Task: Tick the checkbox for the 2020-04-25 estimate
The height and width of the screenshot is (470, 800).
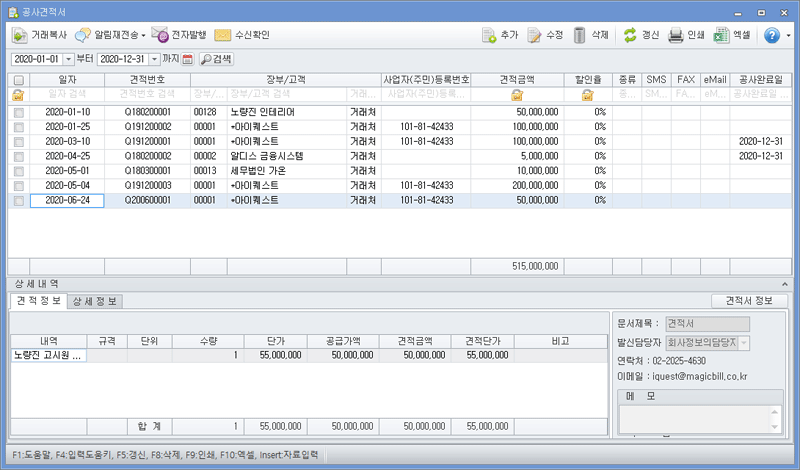Action: click(18, 157)
